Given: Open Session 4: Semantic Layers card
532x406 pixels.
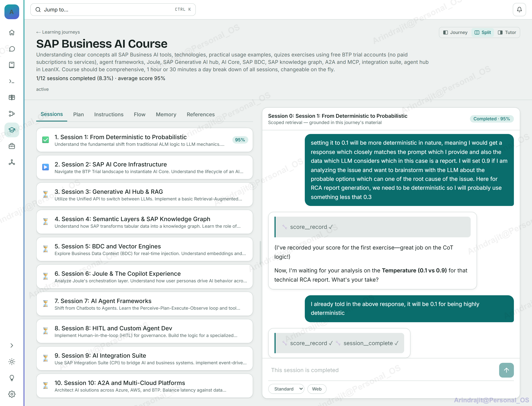Looking at the screenshot, I should coord(144,222).
